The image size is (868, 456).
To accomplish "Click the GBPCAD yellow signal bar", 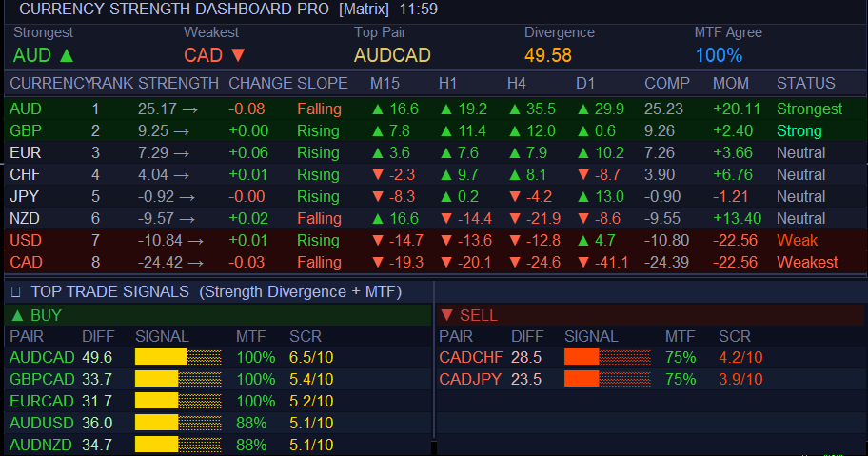I will click(178, 379).
